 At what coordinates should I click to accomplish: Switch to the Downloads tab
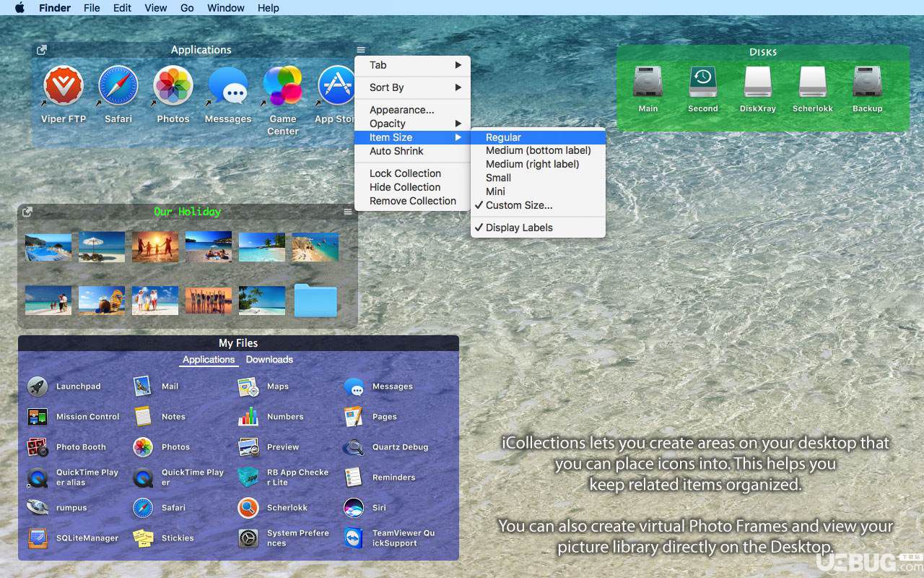pos(269,359)
